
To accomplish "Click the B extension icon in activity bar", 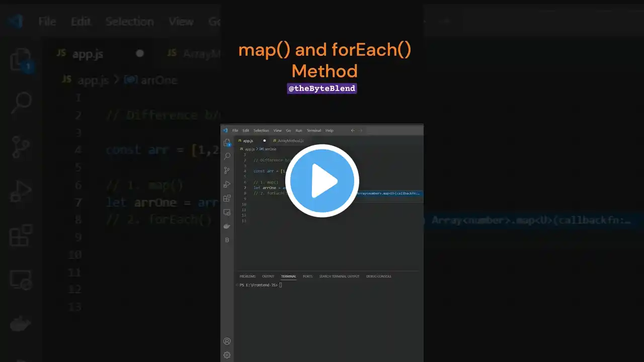I will [x=227, y=240].
